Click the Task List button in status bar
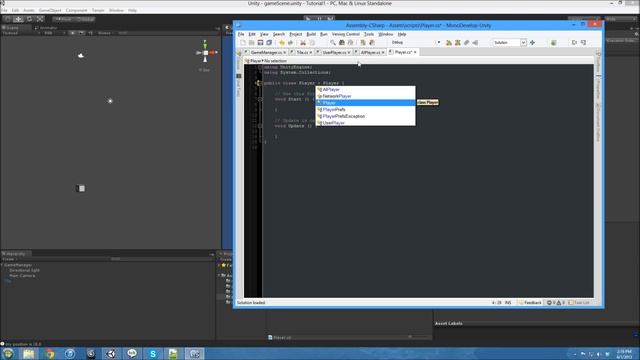Image resolution: width=640 pixels, height=360 pixels. pos(579,302)
